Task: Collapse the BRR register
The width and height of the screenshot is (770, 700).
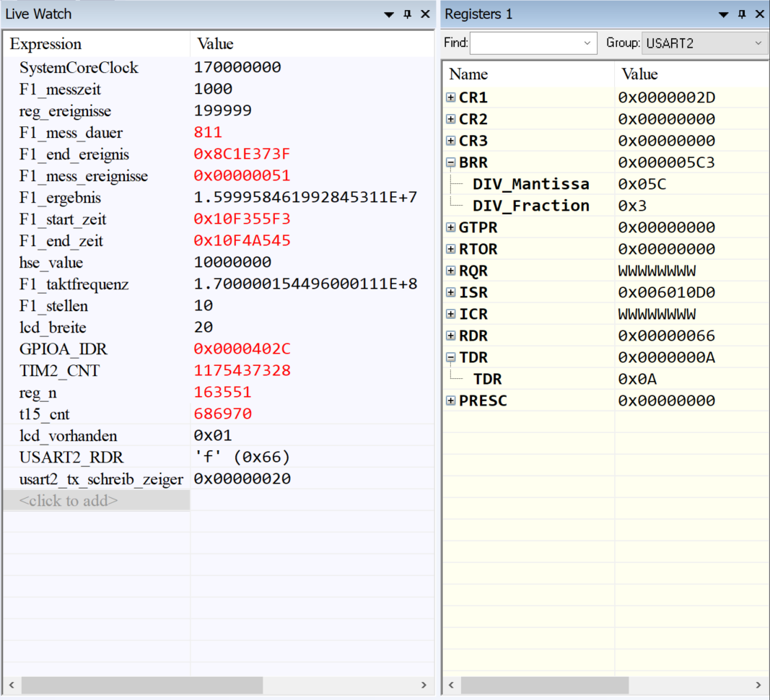Action: (x=451, y=162)
